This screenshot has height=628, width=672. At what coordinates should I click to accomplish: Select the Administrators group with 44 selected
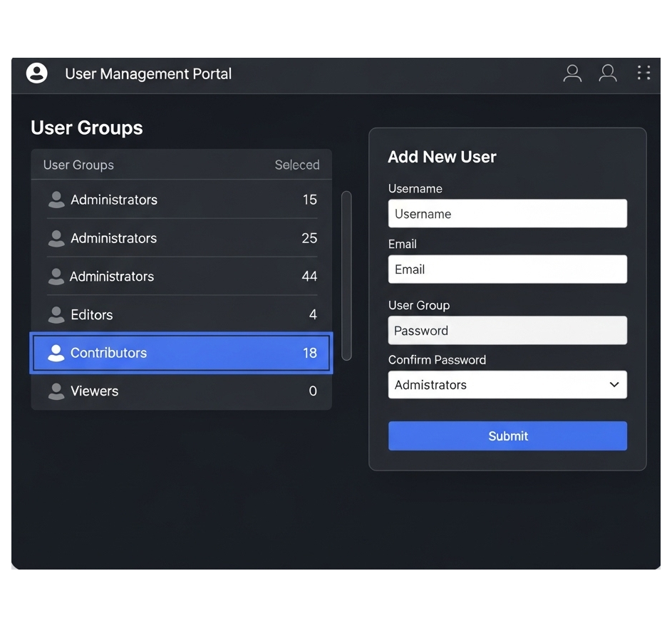tap(182, 277)
